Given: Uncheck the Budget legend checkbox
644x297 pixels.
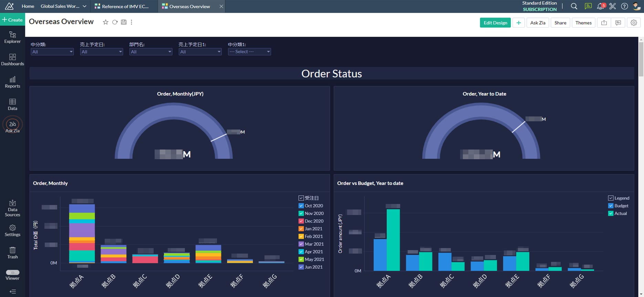Looking at the screenshot, I should [x=611, y=206].
